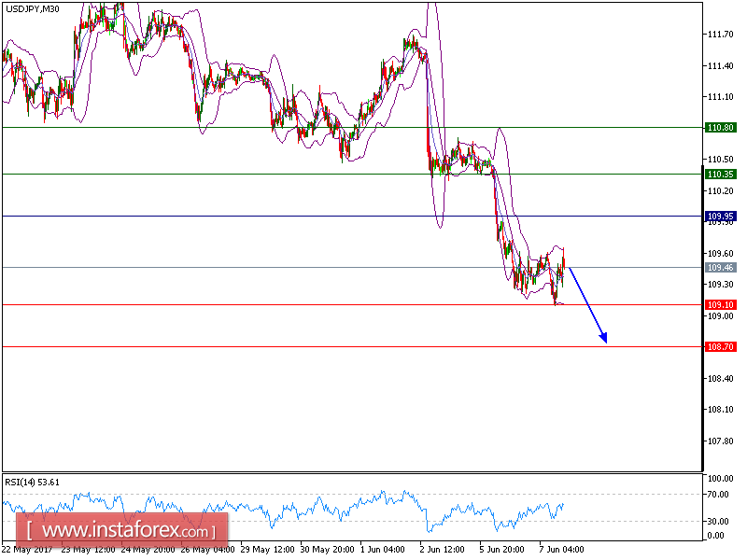Click the 111.70 price axis value
Image resolution: width=747 pixels, height=560 pixels.
coord(719,35)
